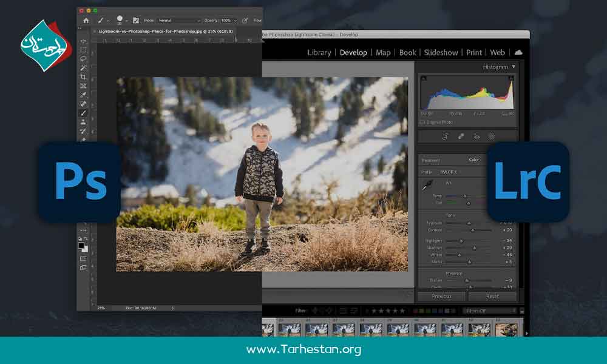Viewport: 607px width, 364px height.
Task: Toggle the brush settings panel icon
Action: [136, 21]
